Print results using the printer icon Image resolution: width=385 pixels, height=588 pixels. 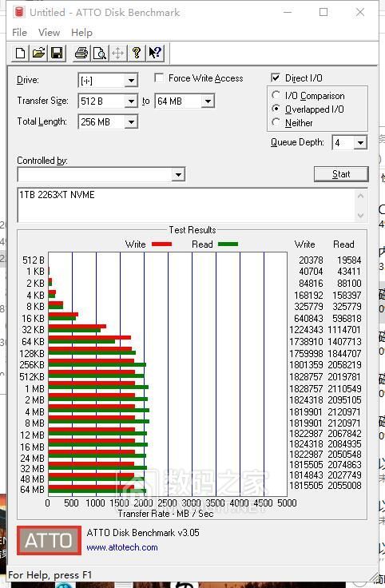point(81,53)
